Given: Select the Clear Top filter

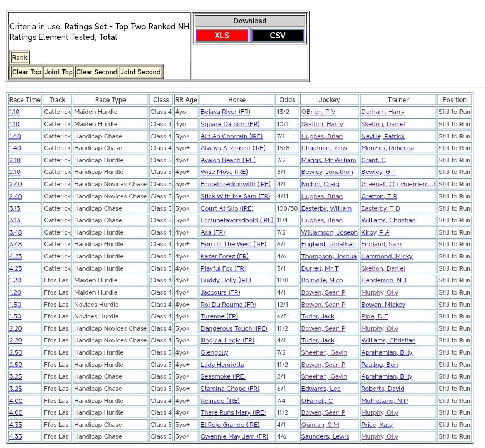Looking at the screenshot, I should point(27,72).
